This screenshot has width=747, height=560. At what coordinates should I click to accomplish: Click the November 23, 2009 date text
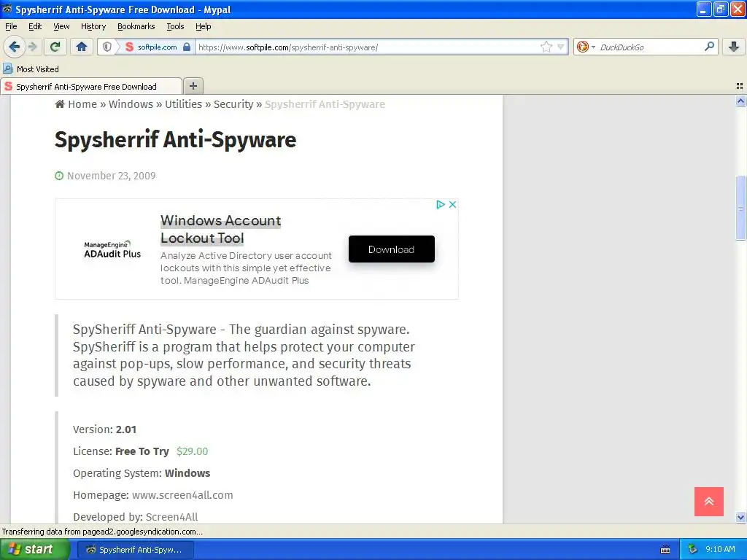click(112, 176)
